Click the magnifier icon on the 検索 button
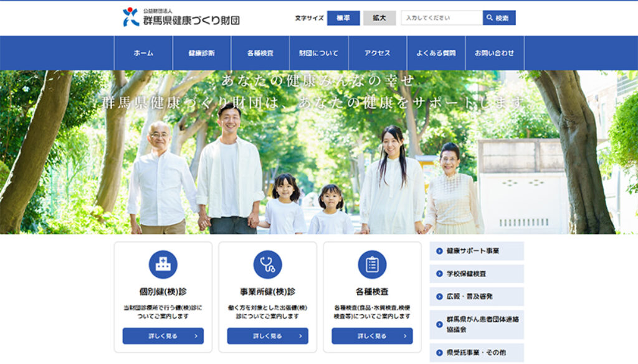Viewport: 638px width, 364px height. (x=489, y=17)
